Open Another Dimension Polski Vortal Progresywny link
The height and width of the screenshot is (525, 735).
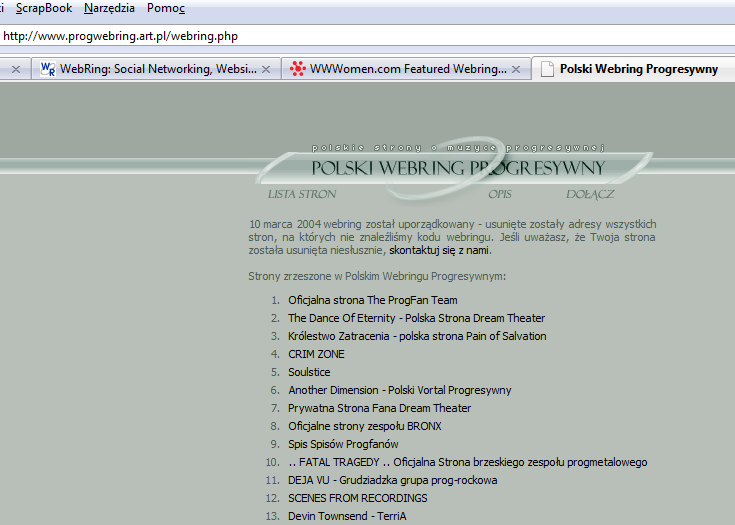click(399, 390)
